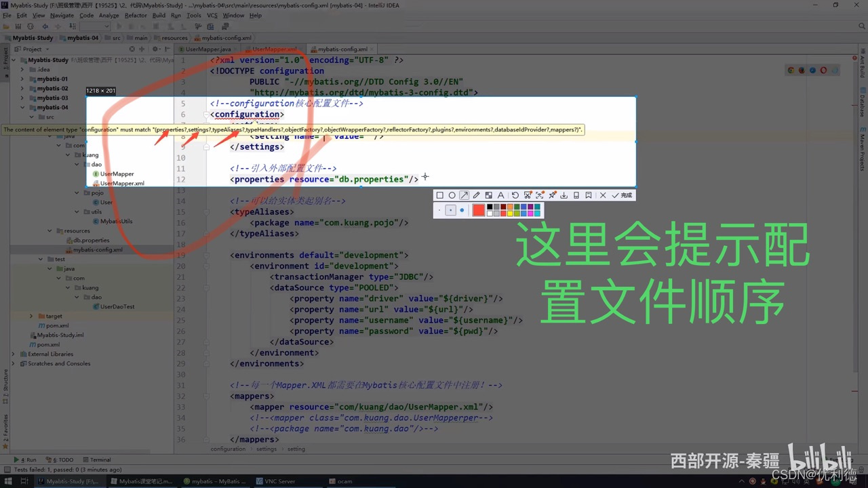Pick the yellow color swatch

click(510, 213)
